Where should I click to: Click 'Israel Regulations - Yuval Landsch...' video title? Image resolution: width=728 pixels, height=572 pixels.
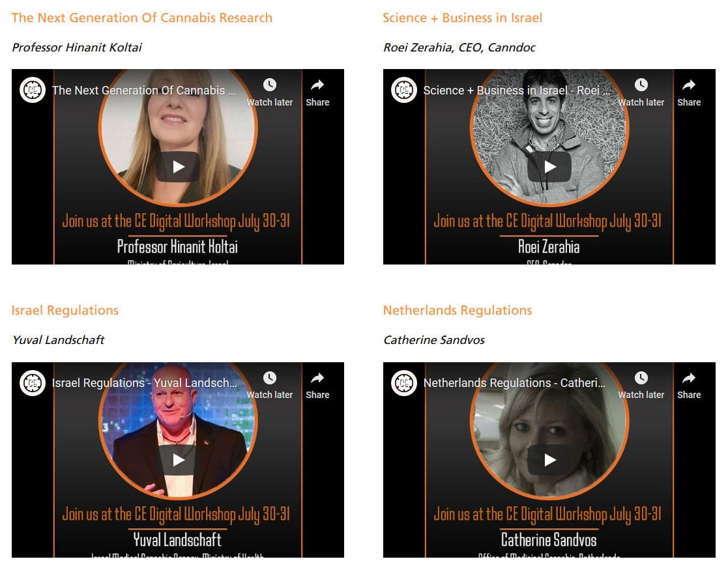(145, 383)
